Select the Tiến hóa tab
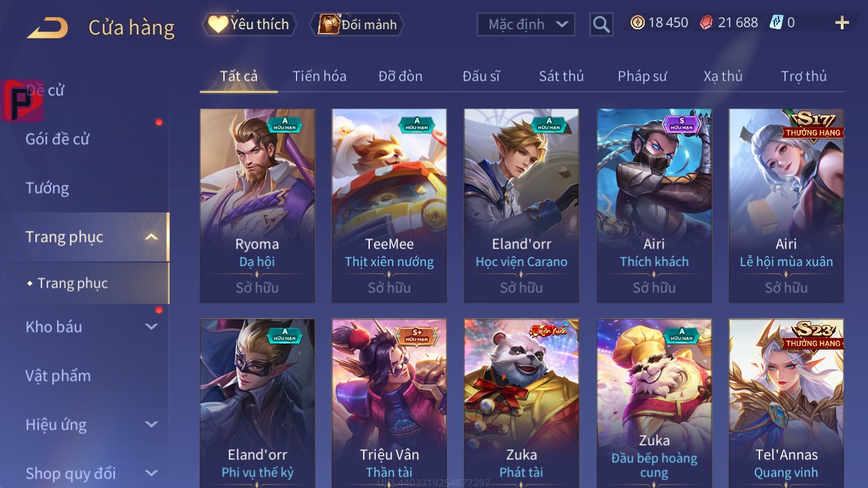Image resolution: width=868 pixels, height=488 pixels. (x=320, y=76)
